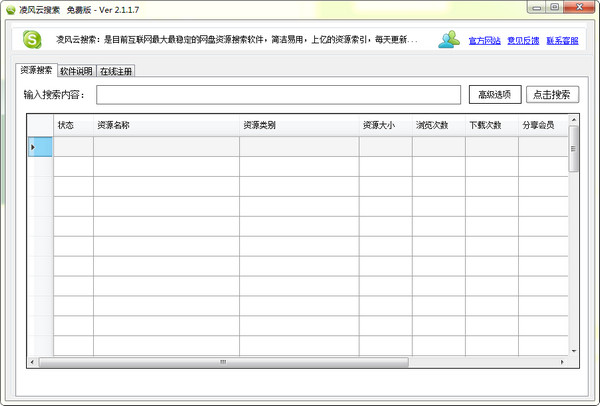
Task: Click the user avatar icon beside 官方网站
Action: click(449, 40)
